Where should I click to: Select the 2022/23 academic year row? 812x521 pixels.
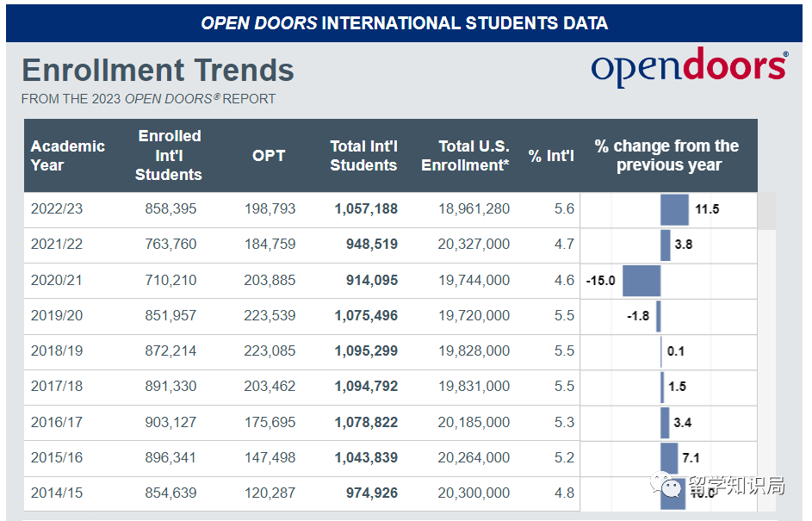(390, 209)
